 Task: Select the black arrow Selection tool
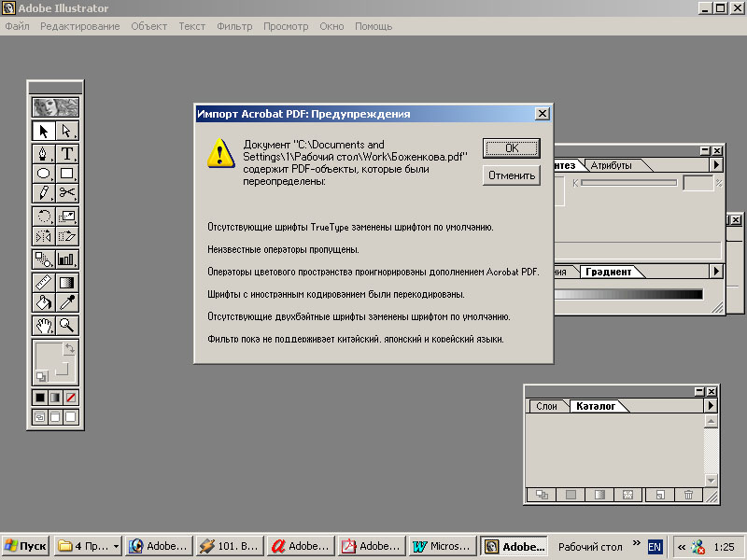[x=43, y=131]
